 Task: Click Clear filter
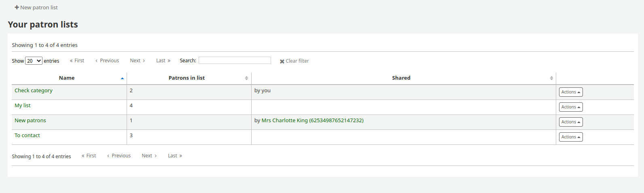click(x=294, y=61)
